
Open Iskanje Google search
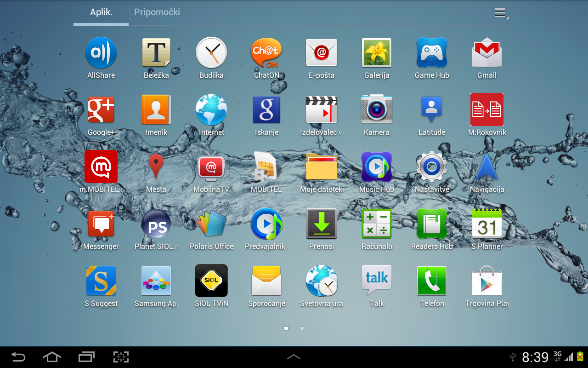pyautogui.click(x=266, y=110)
